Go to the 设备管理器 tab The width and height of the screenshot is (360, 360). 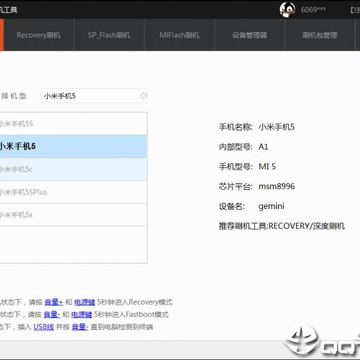click(250, 35)
